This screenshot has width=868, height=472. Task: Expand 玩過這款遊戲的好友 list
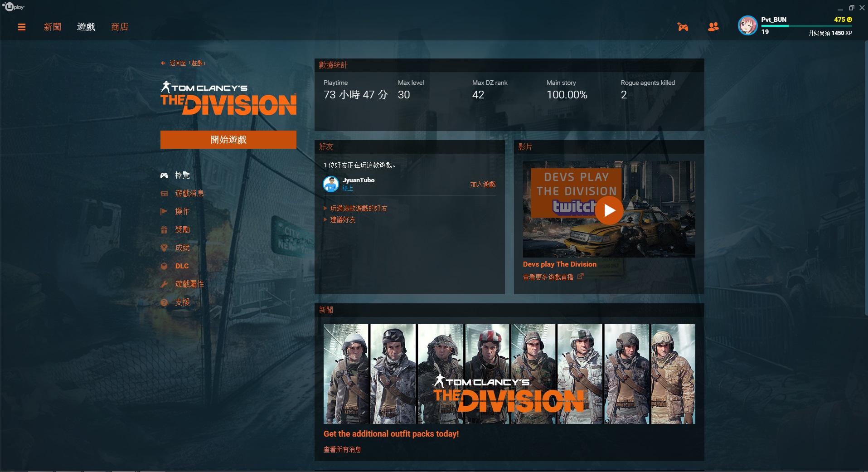point(355,209)
